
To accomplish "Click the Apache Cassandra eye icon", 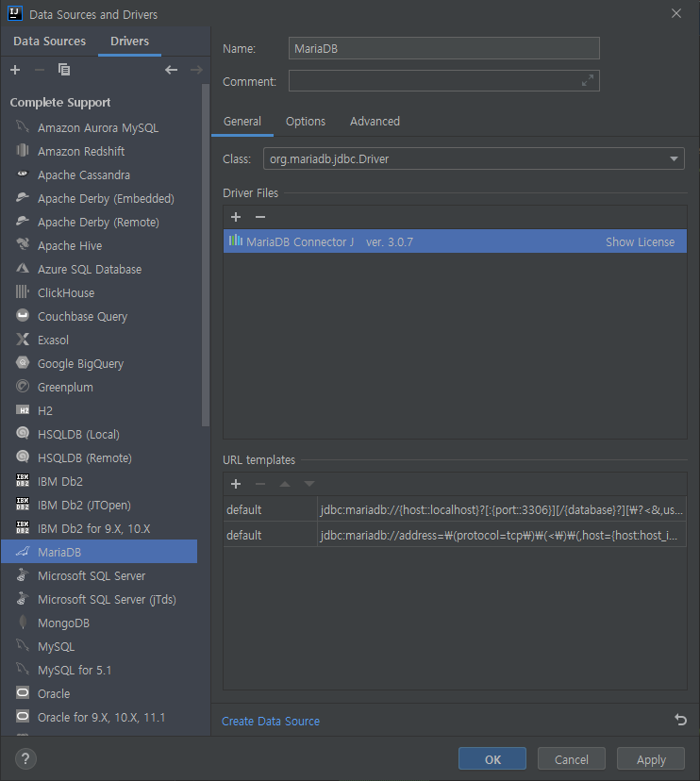I will coord(23,174).
